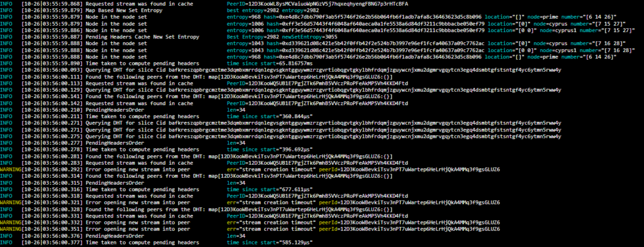Click the timestamp 03:56:00.281

[52, 156]
